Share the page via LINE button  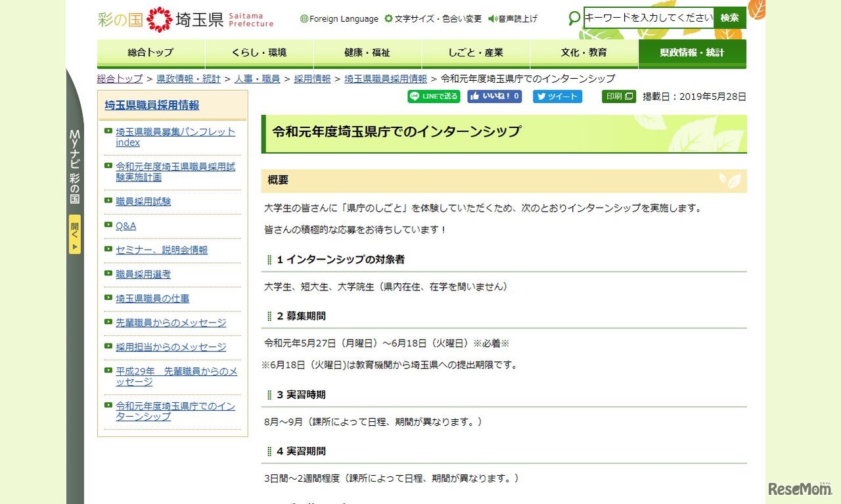coord(433,97)
